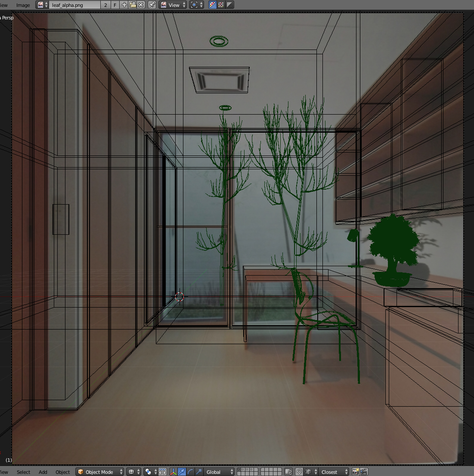Render OpenGL animation with clapperboard icon
Screen dimensions: 474x476
click(364, 472)
